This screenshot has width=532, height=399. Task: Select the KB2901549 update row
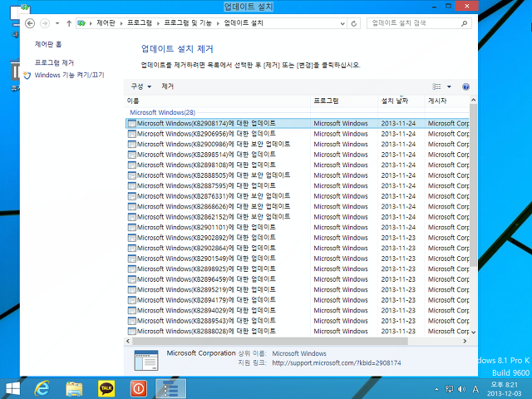click(x=298, y=259)
